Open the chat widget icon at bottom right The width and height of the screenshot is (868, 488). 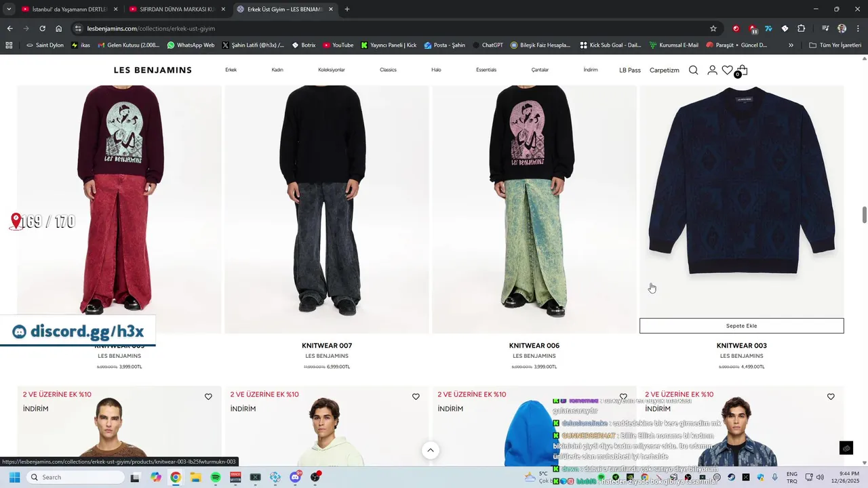pos(846,448)
